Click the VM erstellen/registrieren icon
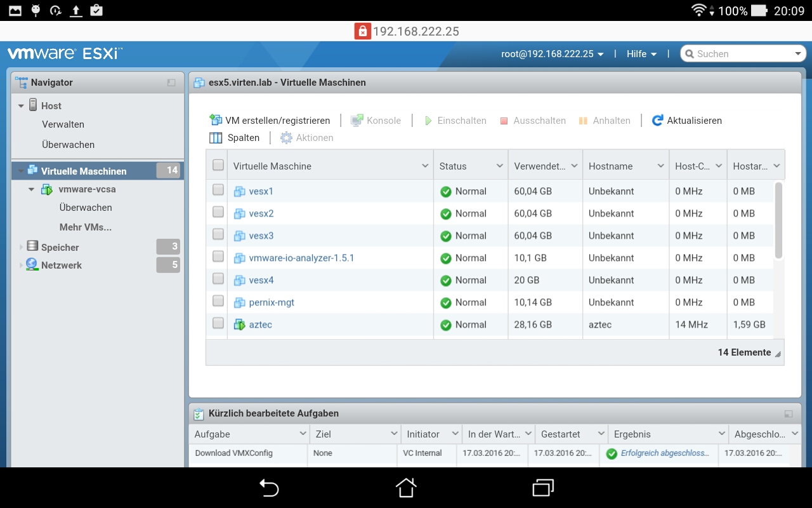Screen dimensions: 812x508 [x=216, y=120]
